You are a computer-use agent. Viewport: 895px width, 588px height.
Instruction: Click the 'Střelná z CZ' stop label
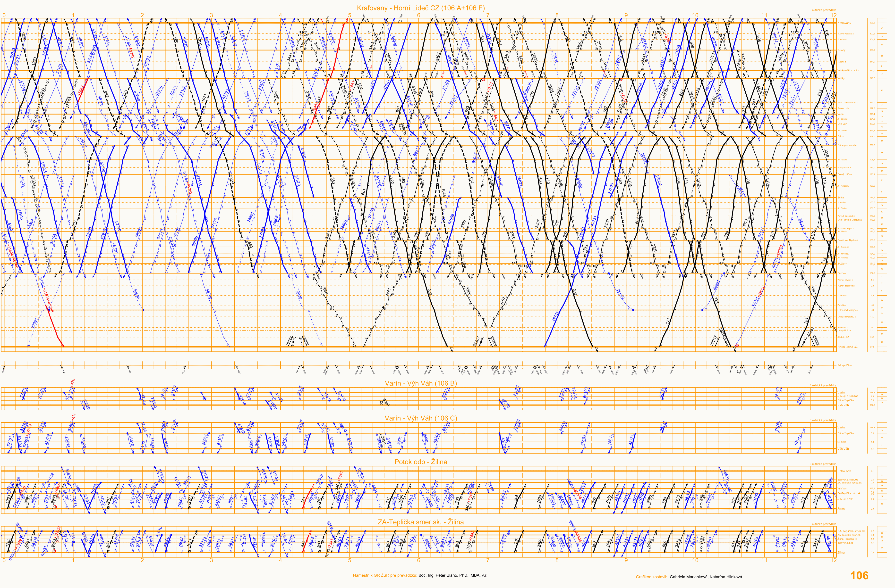pyautogui.click(x=843, y=337)
